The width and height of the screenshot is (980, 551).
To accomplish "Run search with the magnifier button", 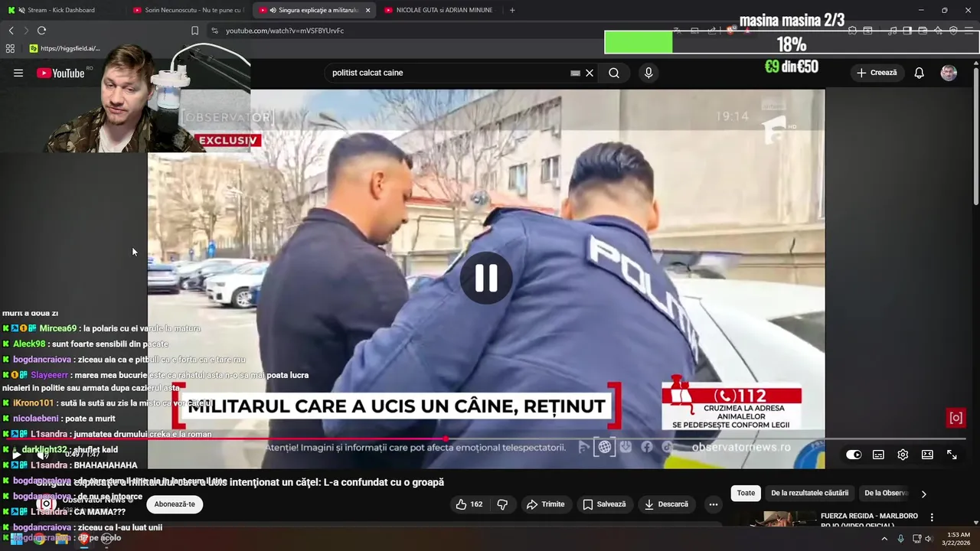I will point(614,73).
